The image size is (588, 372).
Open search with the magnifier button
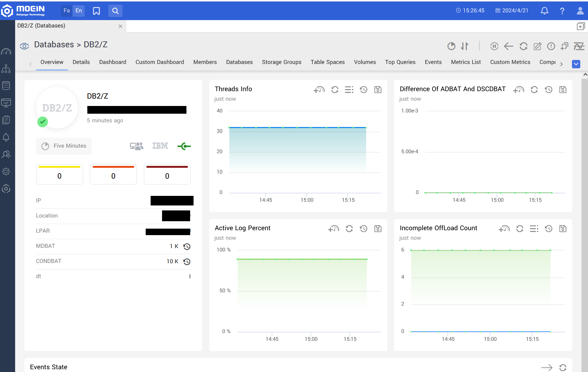click(x=115, y=11)
